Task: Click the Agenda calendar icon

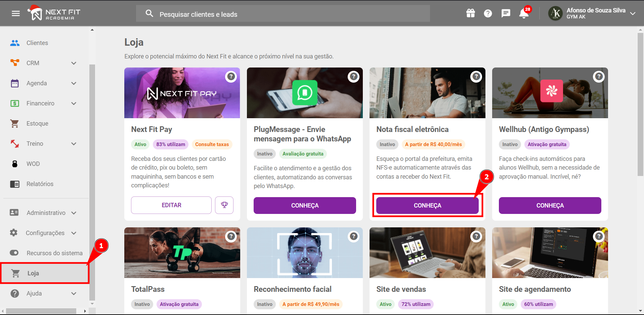Action: click(x=15, y=83)
